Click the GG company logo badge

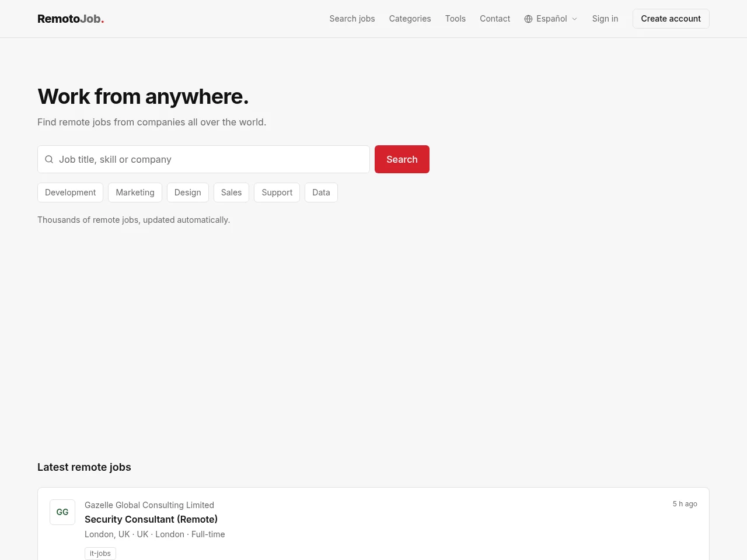click(x=62, y=512)
